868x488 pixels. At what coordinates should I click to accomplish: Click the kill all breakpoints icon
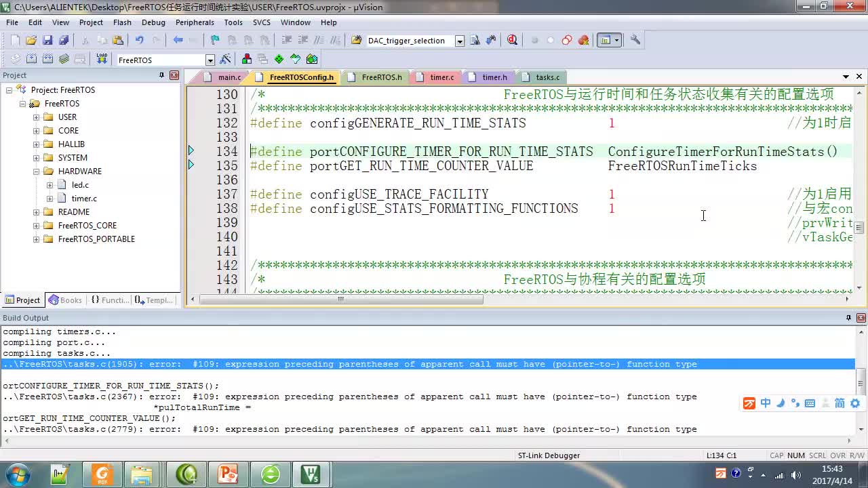(583, 41)
